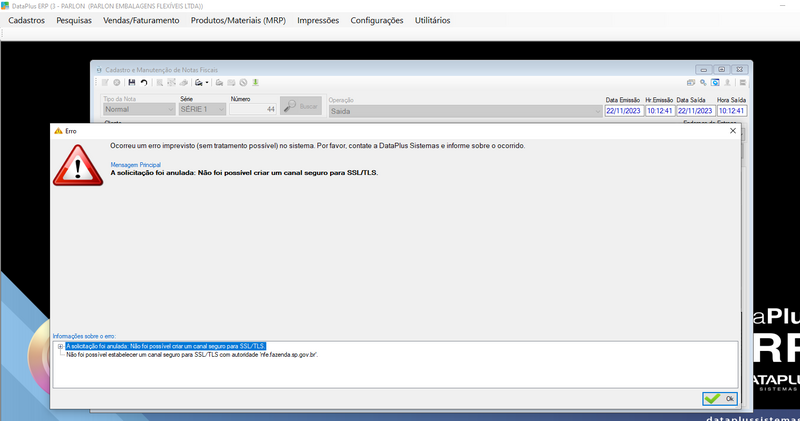Minimize the Notas Fiscais window

pyautogui.click(x=704, y=69)
